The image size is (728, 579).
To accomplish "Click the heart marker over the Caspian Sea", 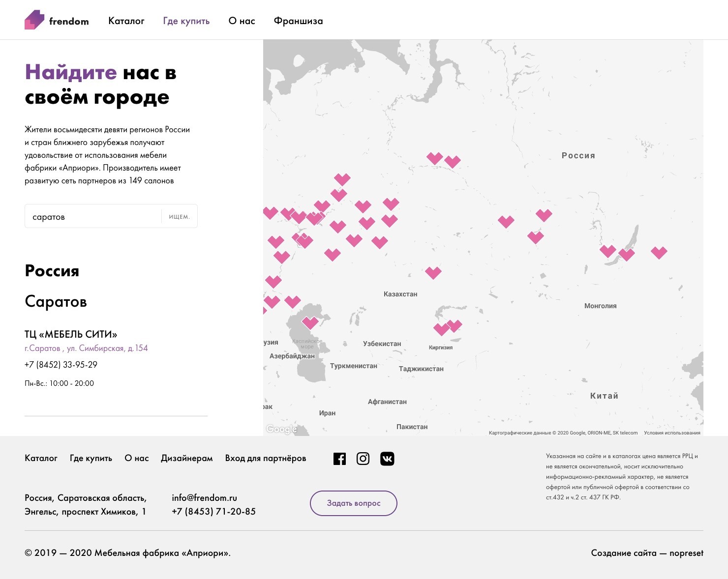I will pyautogui.click(x=310, y=322).
